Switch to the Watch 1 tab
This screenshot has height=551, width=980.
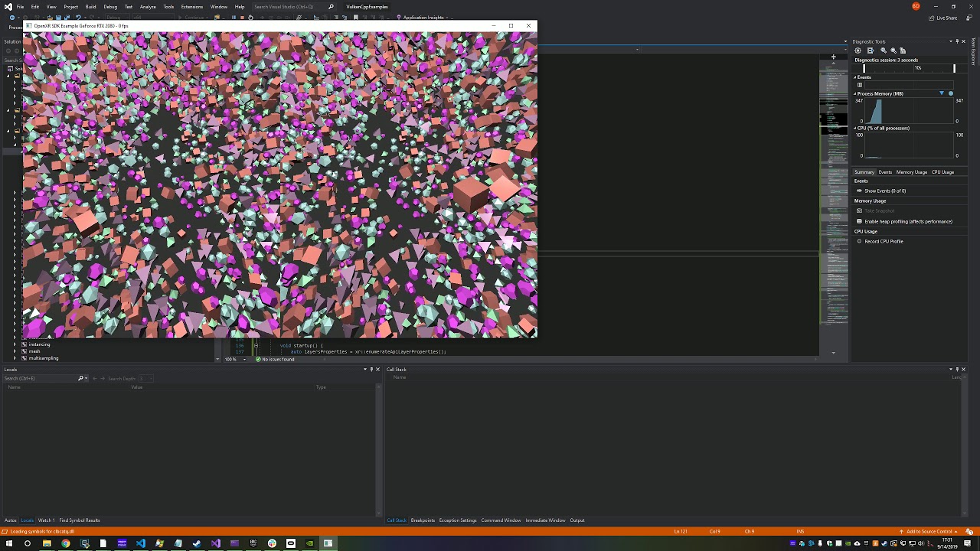tap(46, 520)
